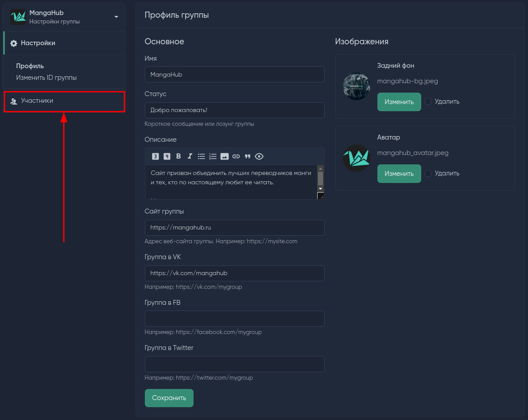Screen dimensions: 528x420
Task: Open the Настройки sidebar section
Action: tap(64, 43)
